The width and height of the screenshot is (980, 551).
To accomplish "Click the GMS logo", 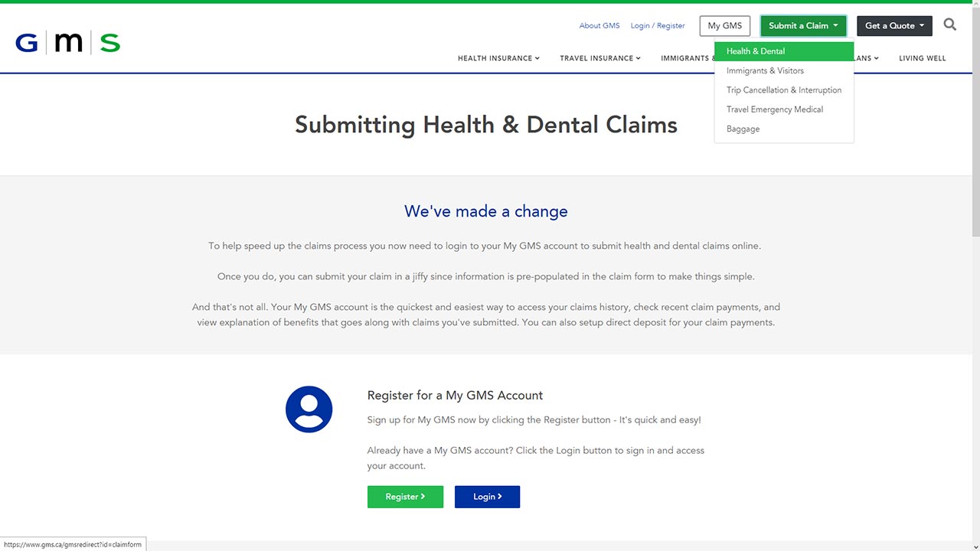I will (67, 42).
